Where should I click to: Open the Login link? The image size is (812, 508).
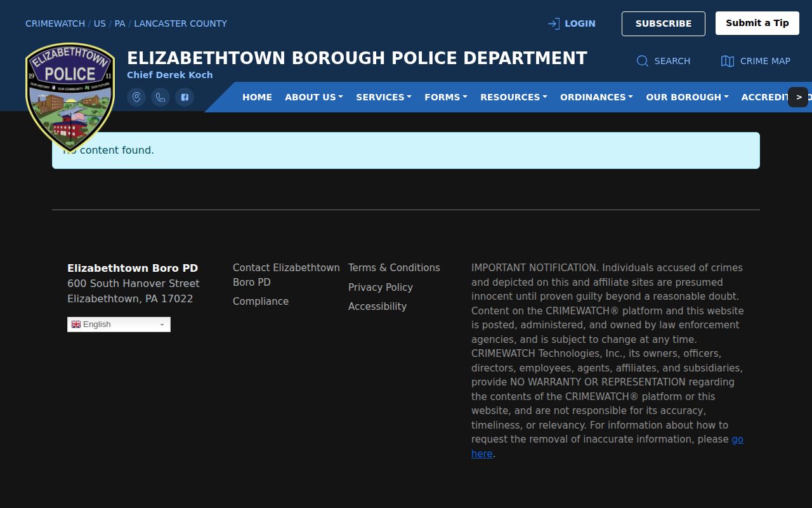click(x=580, y=23)
